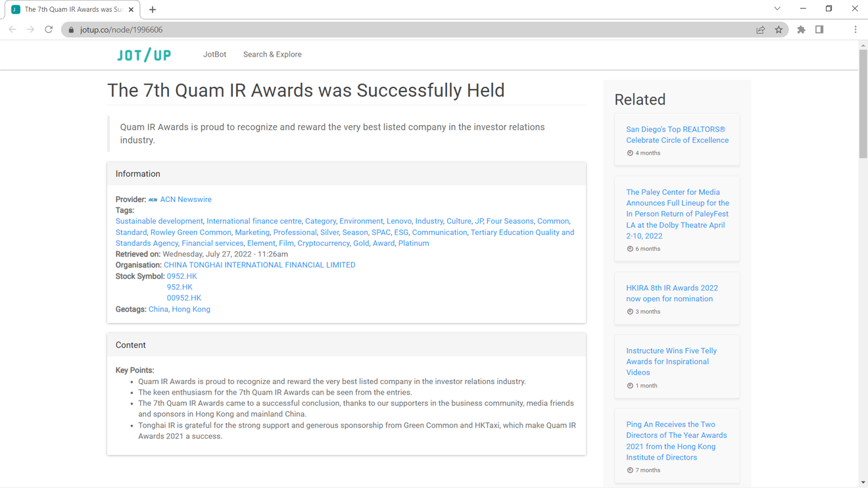Click stock symbol 952.HK
Viewport: 868px width, 488px height.
(180, 287)
